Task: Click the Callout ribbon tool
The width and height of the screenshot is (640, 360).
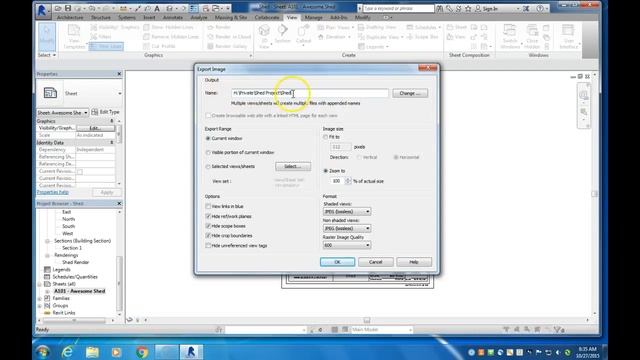Action: pos(303,35)
